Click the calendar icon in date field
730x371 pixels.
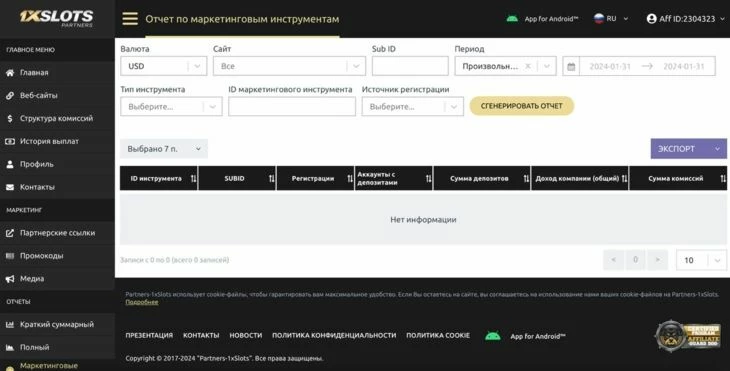[571, 67]
